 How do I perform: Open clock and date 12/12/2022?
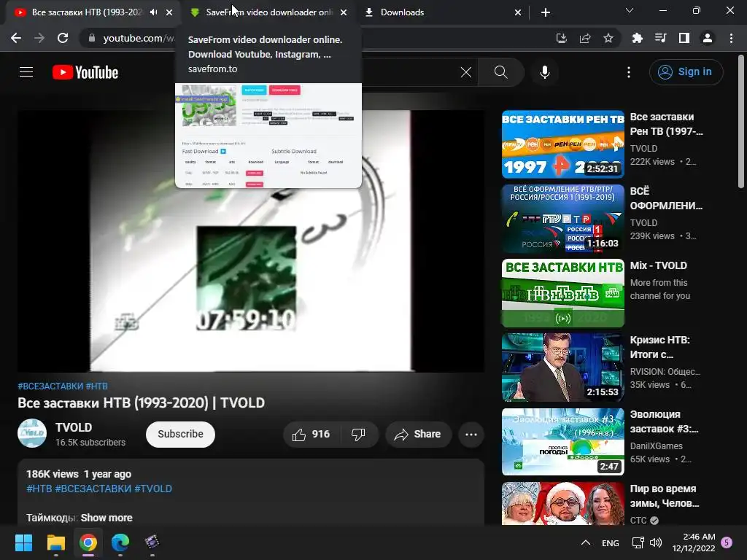click(x=694, y=542)
